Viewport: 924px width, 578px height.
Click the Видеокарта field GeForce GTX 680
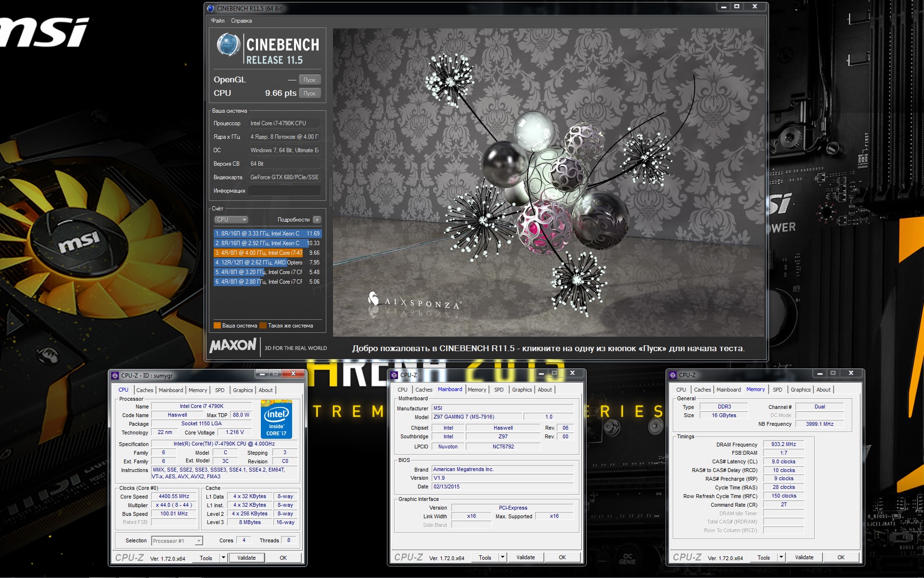point(284,177)
